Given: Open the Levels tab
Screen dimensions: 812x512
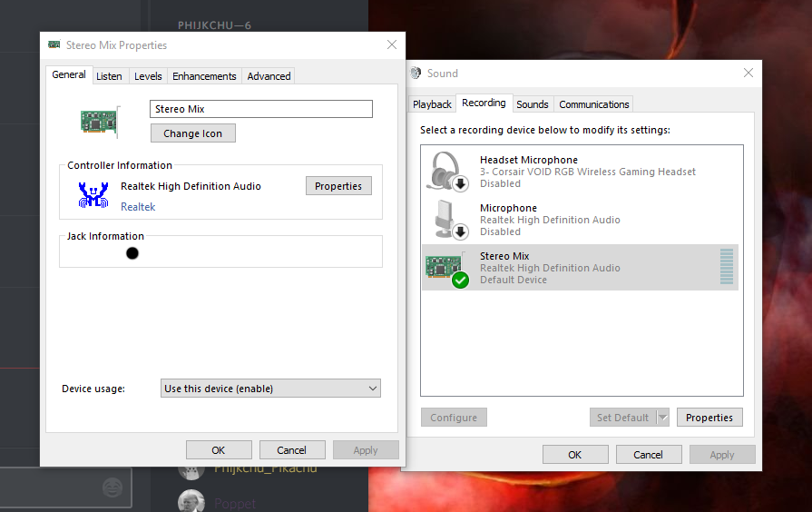Looking at the screenshot, I should [148, 76].
